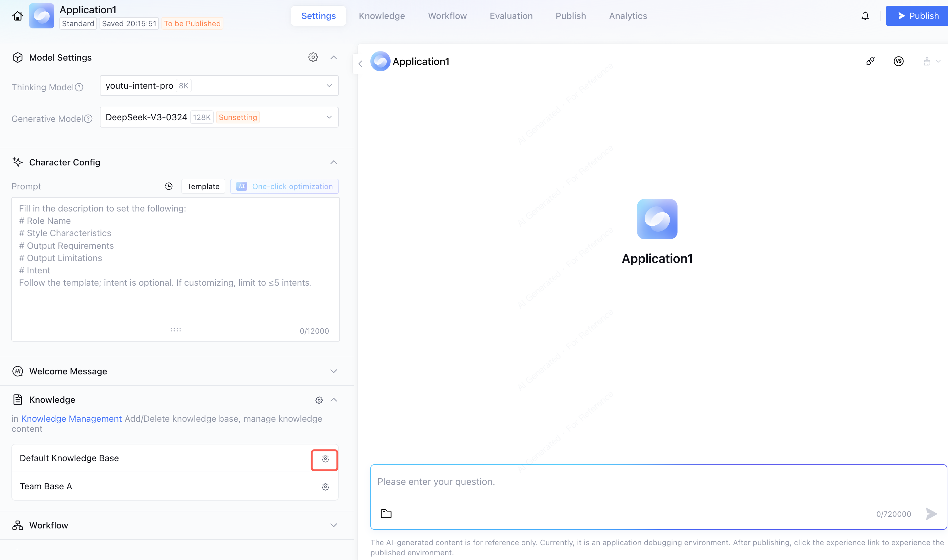948x560 pixels.
Task: Open the Generative Model dropdown
Action: click(x=219, y=117)
